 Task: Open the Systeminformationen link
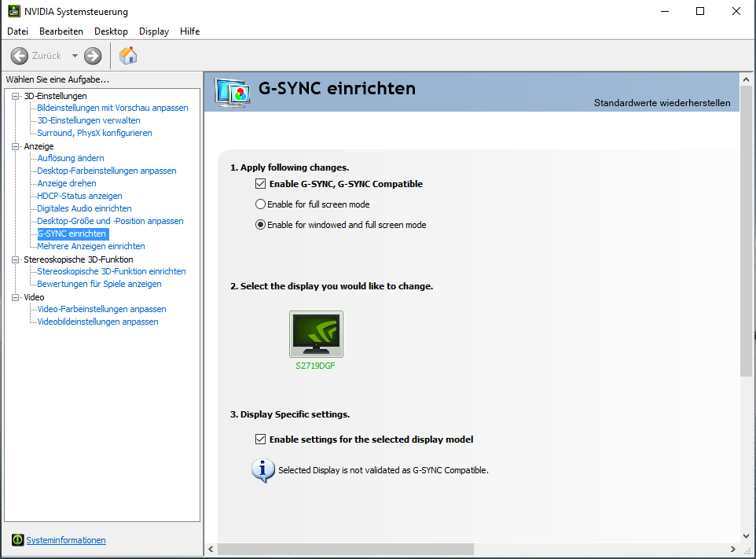click(66, 540)
